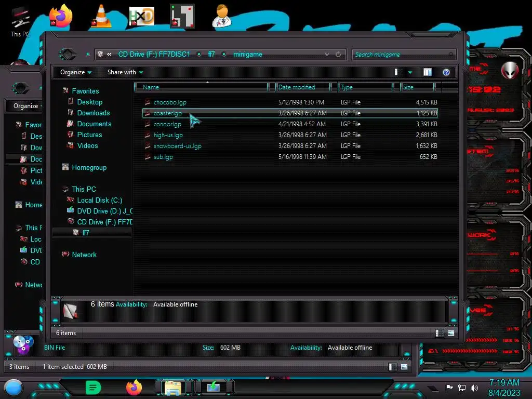Click the sub.lgp file icon
532x399 pixels.
(x=147, y=157)
